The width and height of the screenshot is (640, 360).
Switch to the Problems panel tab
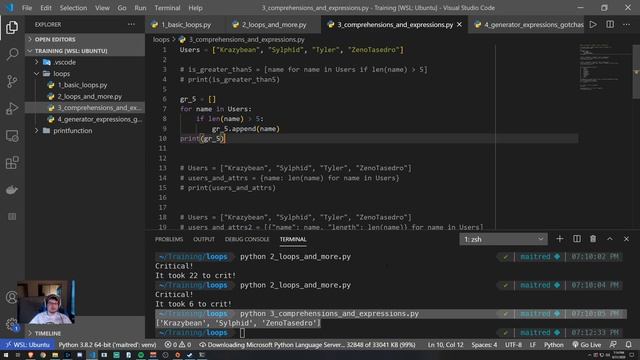[x=169, y=239]
